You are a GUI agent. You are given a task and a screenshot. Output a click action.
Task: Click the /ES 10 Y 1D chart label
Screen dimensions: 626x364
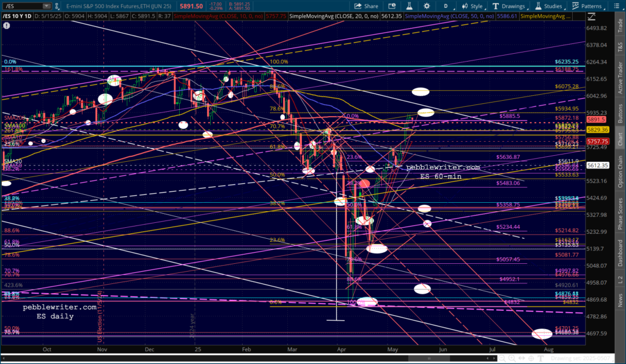point(17,16)
